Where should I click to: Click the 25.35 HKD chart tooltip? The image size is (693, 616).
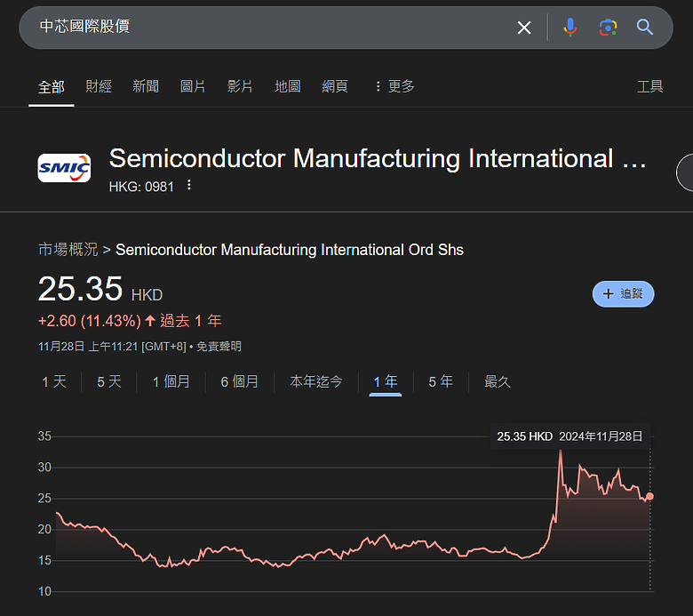(x=570, y=436)
